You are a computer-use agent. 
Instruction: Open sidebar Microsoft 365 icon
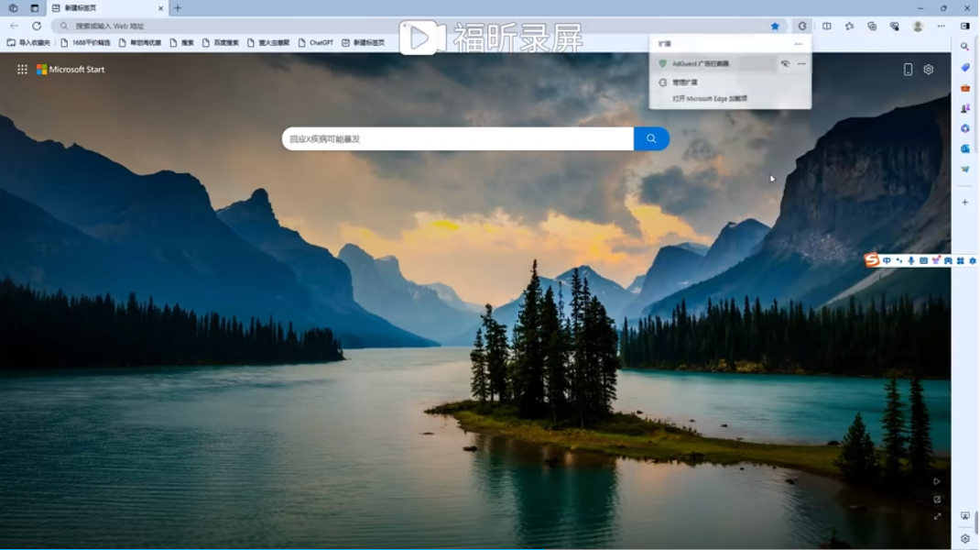(x=965, y=128)
